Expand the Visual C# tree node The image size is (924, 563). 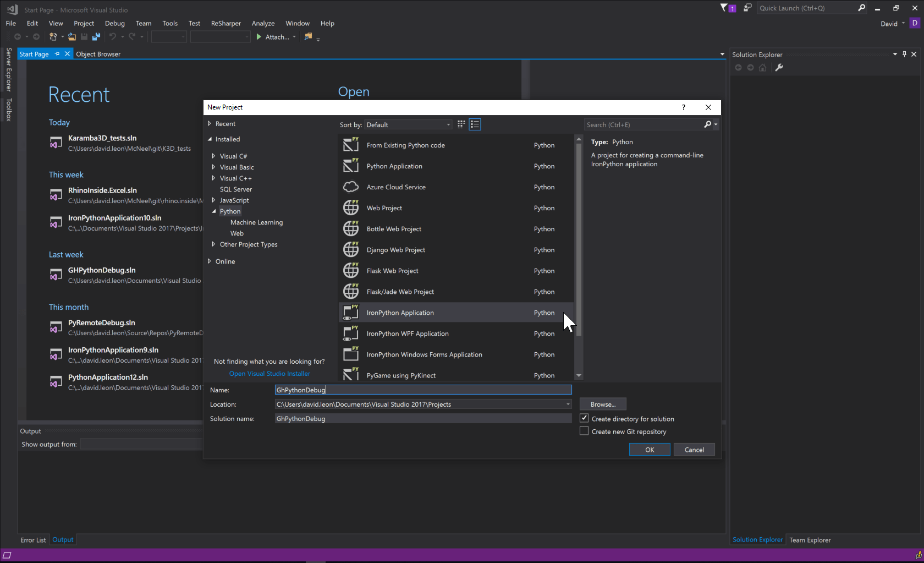(x=213, y=156)
